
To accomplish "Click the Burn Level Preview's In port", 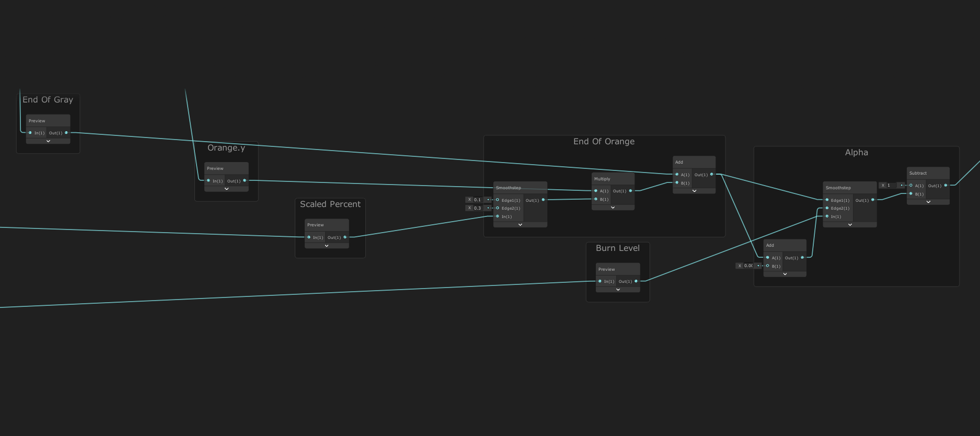I will click(x=600, y=281).
